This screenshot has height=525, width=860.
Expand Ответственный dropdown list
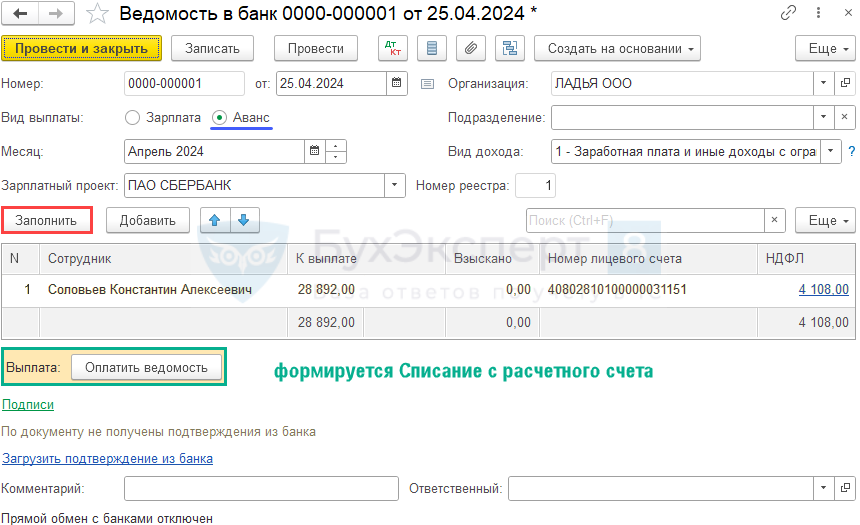823,488
